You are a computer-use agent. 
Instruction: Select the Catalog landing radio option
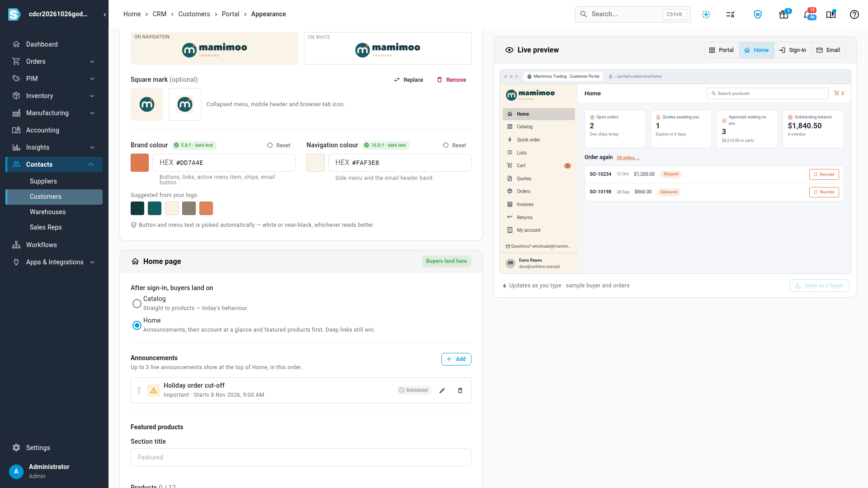[x=137, y=304]
